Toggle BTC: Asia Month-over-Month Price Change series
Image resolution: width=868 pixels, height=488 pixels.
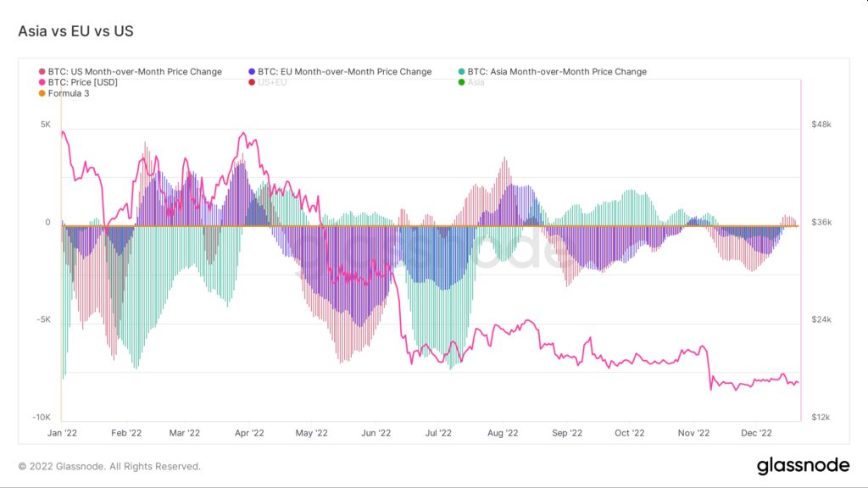[x=557, y=72]
